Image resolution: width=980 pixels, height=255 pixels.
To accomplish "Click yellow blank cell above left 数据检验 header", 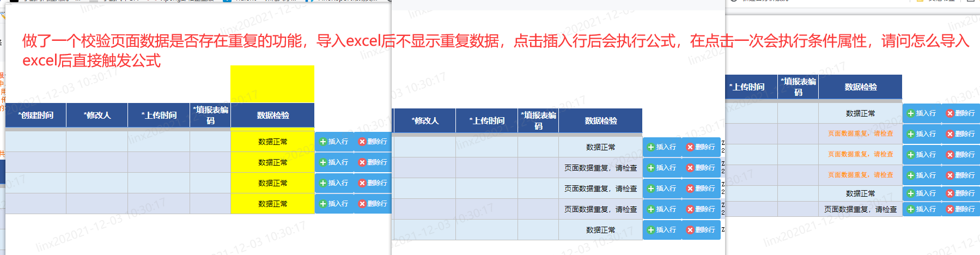I will (272, 84).
